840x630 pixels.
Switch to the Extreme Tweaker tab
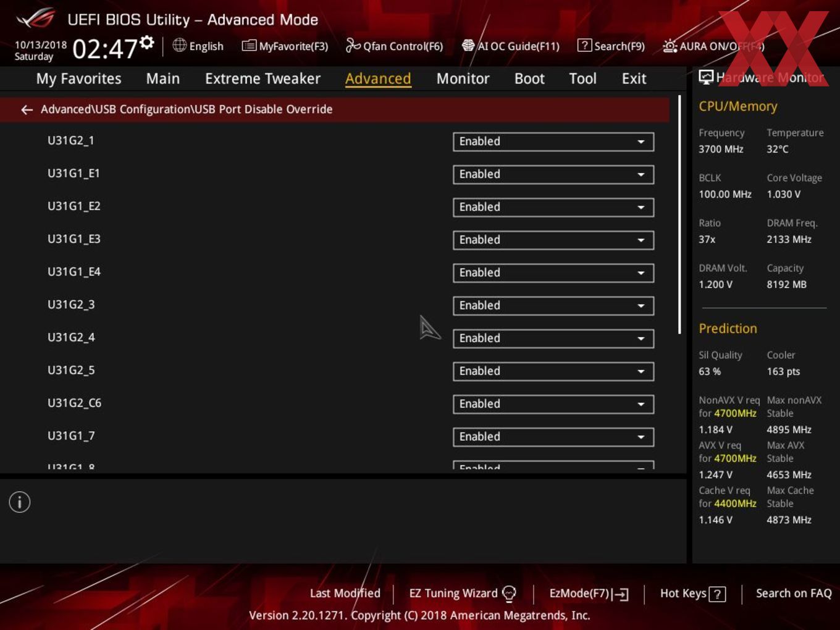click(262, 78)
